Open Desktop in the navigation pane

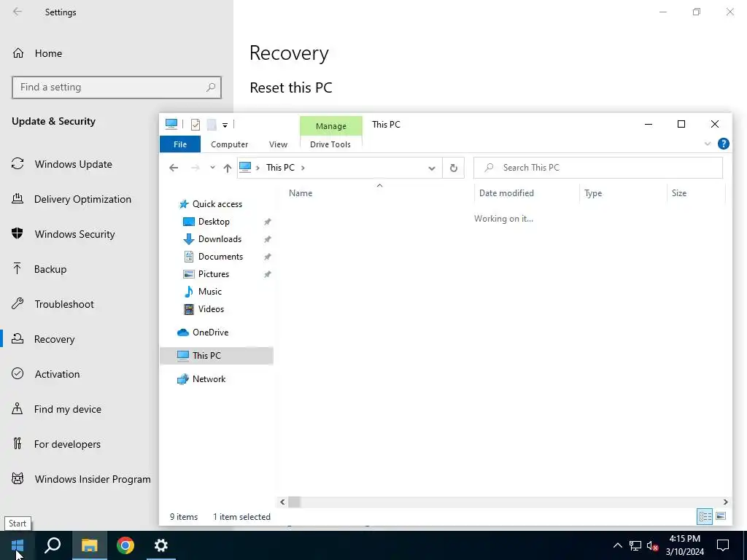coord(214,222)
